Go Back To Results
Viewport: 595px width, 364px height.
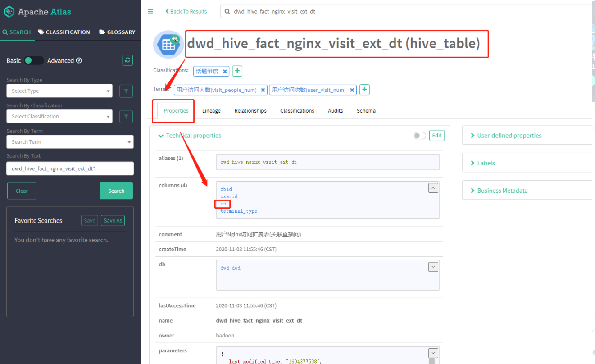coord(186,12)
